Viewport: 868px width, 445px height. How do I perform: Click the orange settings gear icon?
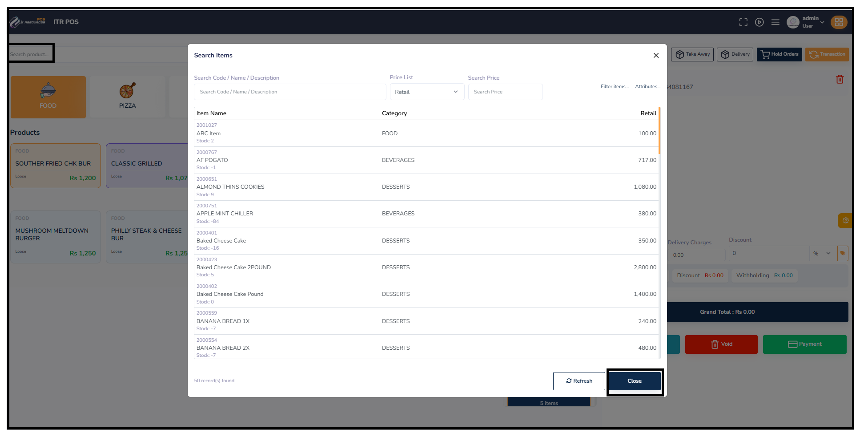point(845,220)
